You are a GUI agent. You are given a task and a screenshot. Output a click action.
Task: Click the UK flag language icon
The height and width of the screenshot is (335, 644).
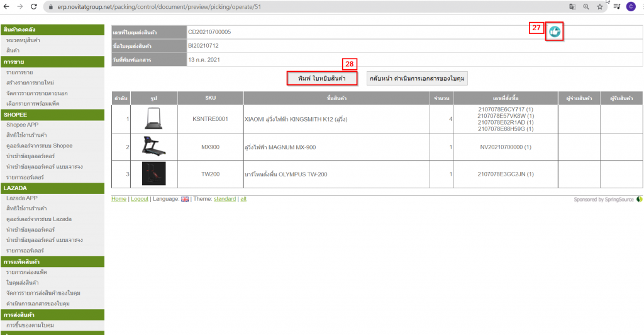pos(185,199)
